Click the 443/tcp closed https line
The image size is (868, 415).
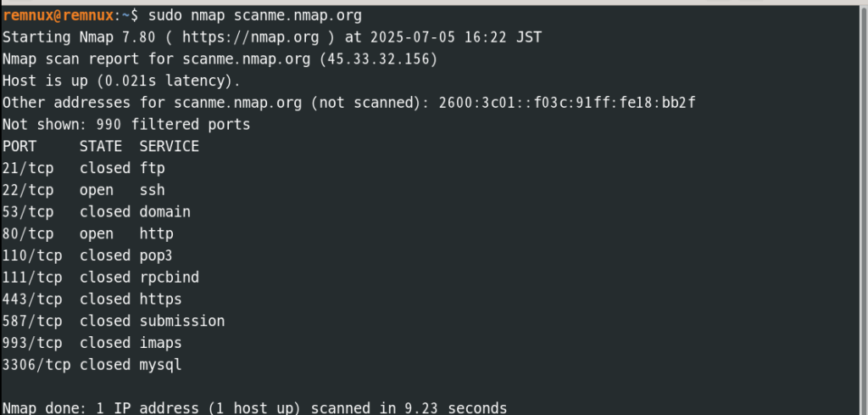[x=92, y=300]
